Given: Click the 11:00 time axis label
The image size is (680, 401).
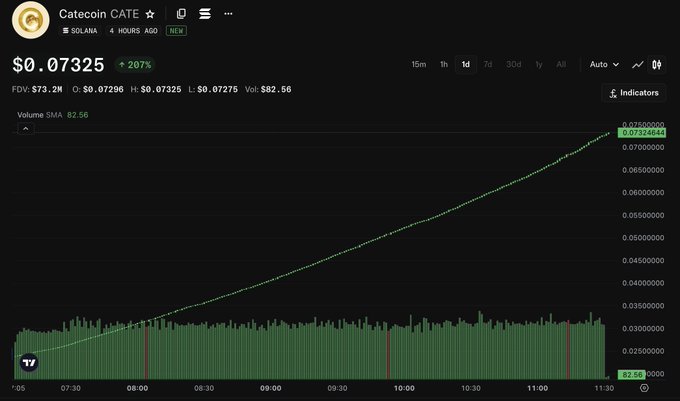Looking at the screenshot, I should coord(537,388).
